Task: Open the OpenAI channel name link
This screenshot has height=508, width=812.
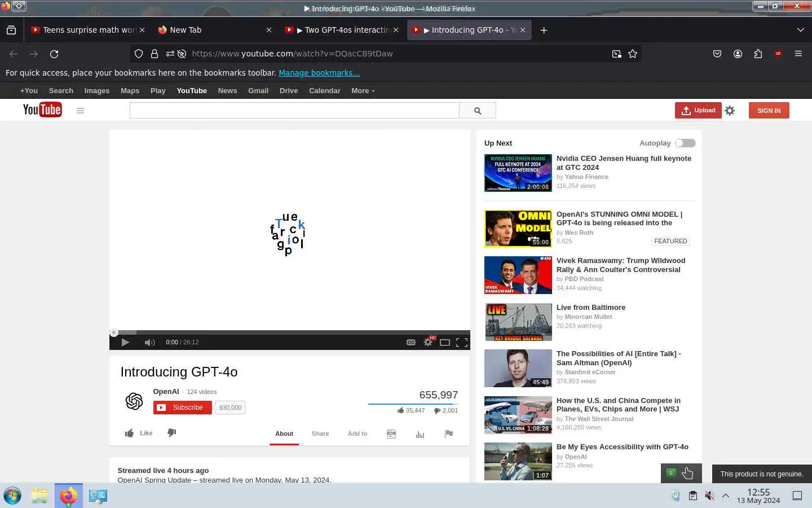Action: point(166,392)
